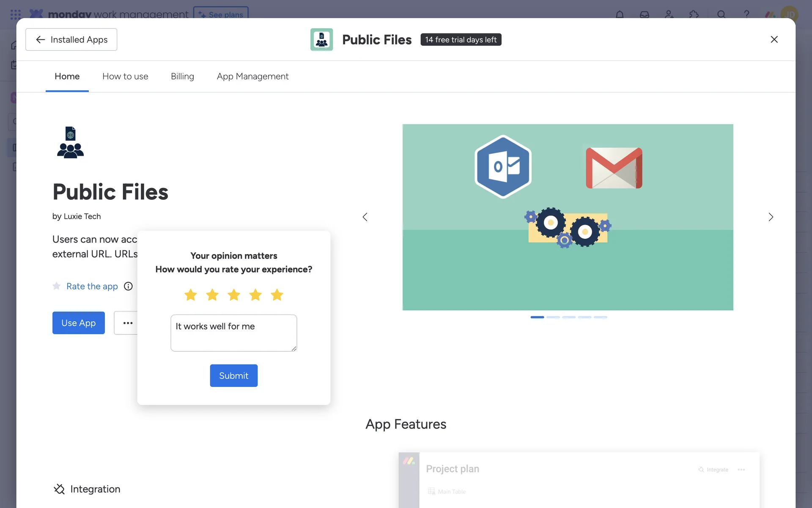Open the inbox tray icon
The height and width of the screenshot is (508, 812).
click(644, 14)
